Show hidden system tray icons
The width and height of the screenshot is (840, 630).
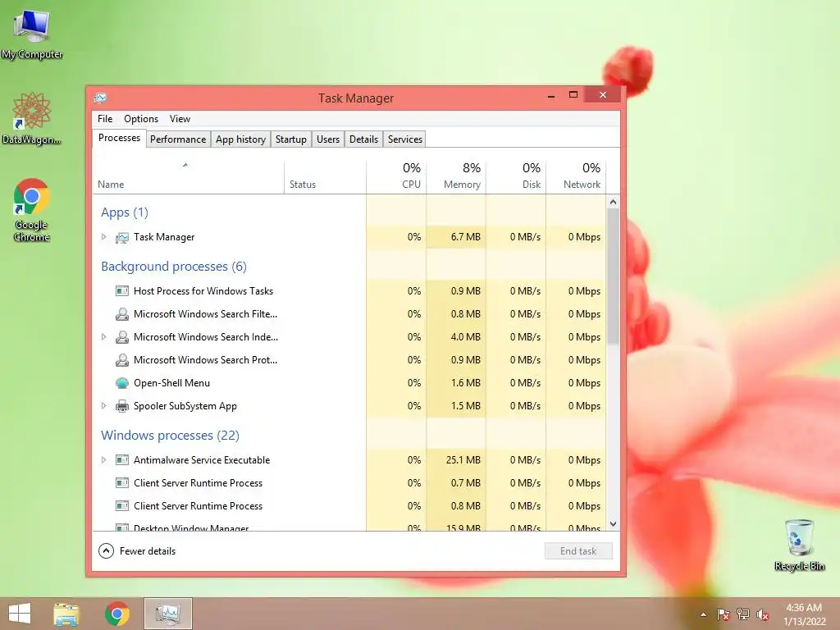coord(703,614)
